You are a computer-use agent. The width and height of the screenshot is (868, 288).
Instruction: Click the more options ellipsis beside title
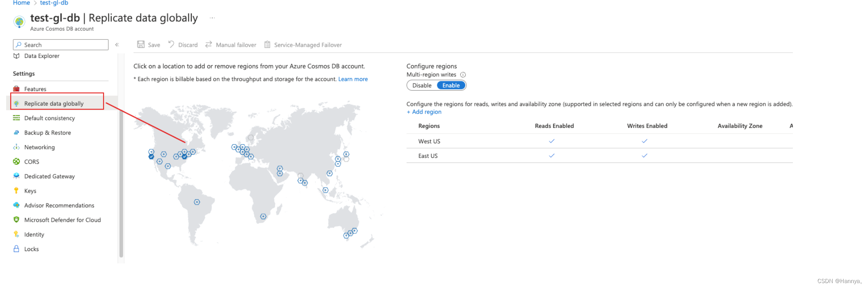(x=212, y=18)
